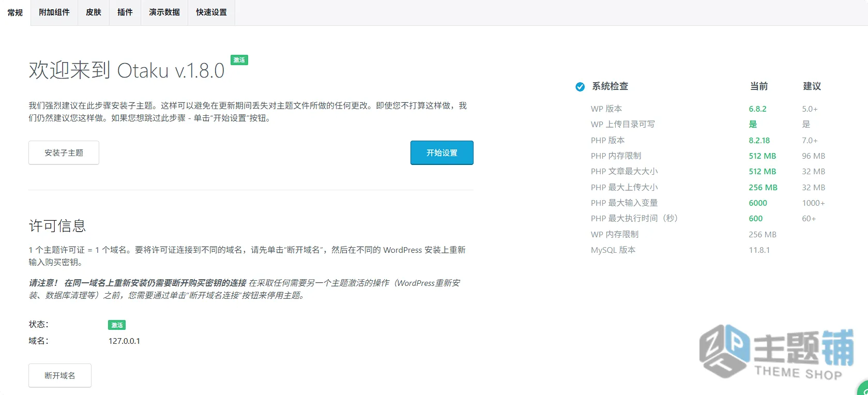Click the 安装子主题 button
This screenshot has height=395, width=868.
tap(64, 153)
